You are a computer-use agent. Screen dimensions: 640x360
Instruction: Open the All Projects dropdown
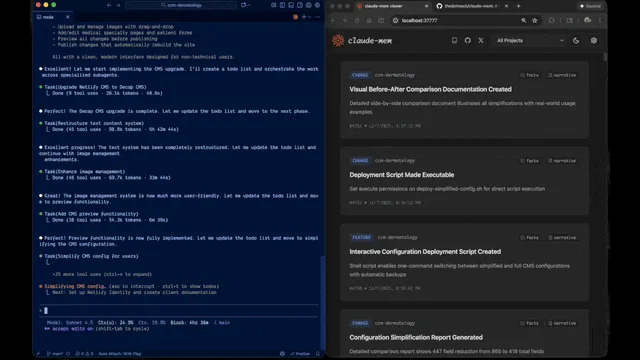(529, 40)
